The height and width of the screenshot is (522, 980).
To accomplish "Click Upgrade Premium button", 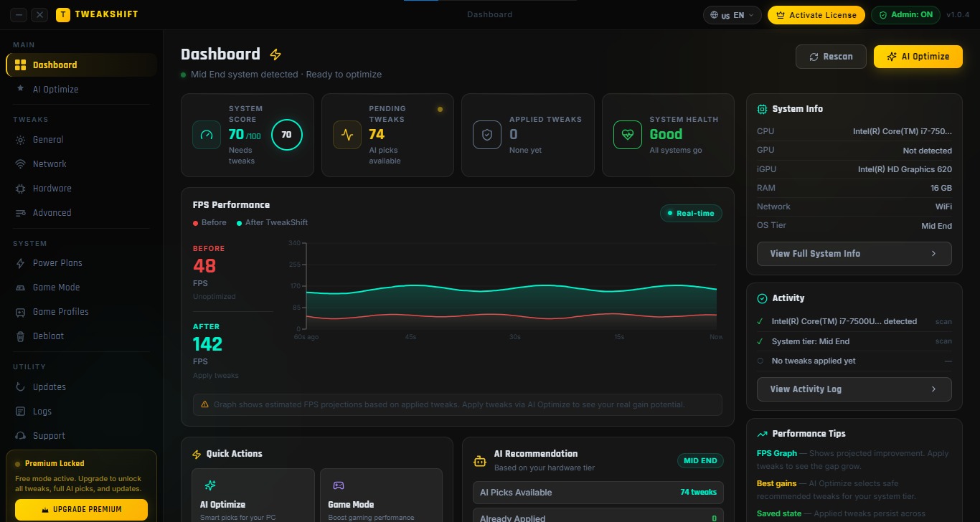I will tap(81, 510).
